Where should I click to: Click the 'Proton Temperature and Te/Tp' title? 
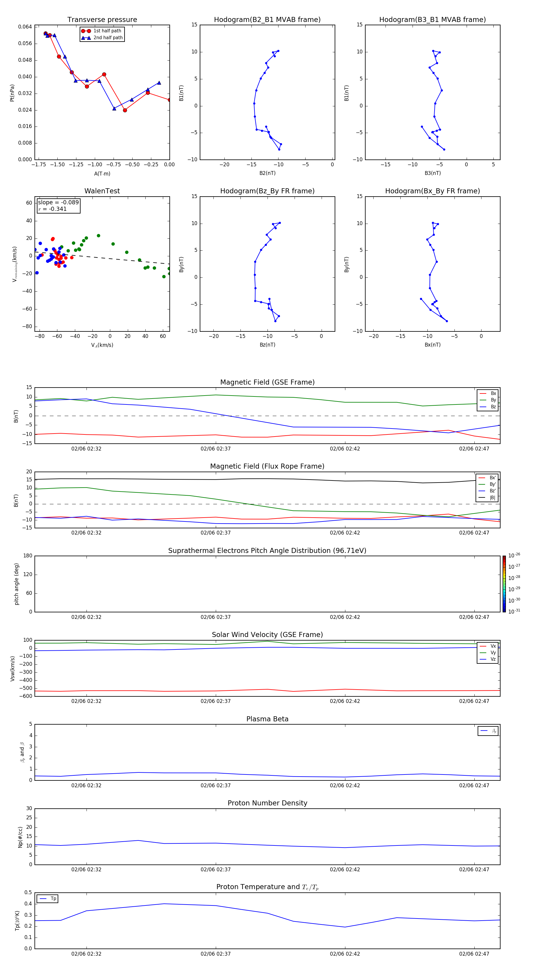point(267,887)
